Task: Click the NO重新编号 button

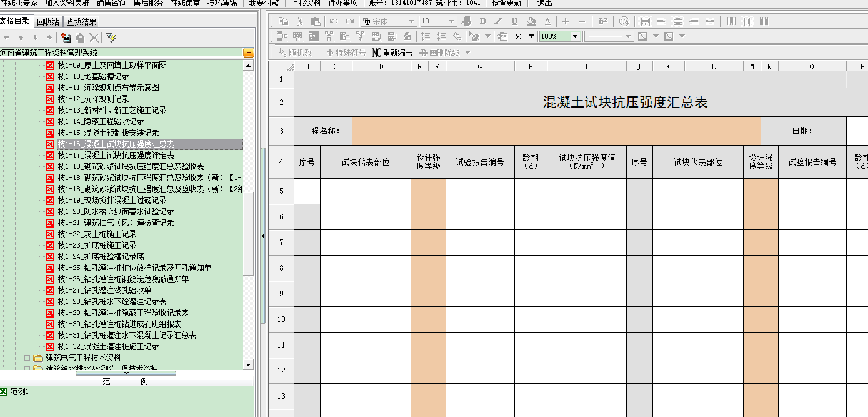Action: (392, 53)
